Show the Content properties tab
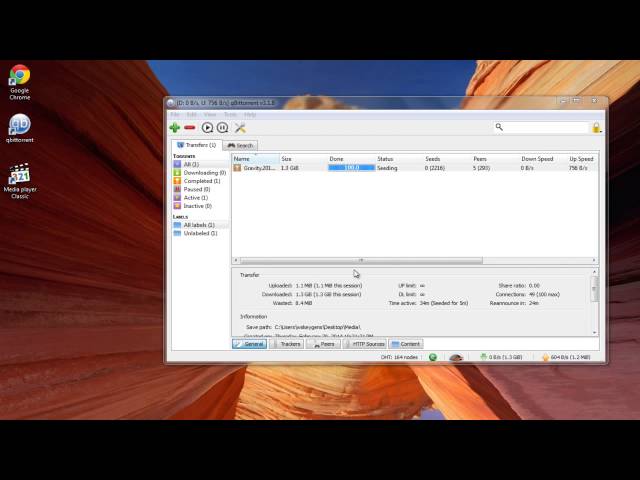The width and height of the screenshot is (640, 480). click(406, 344)
